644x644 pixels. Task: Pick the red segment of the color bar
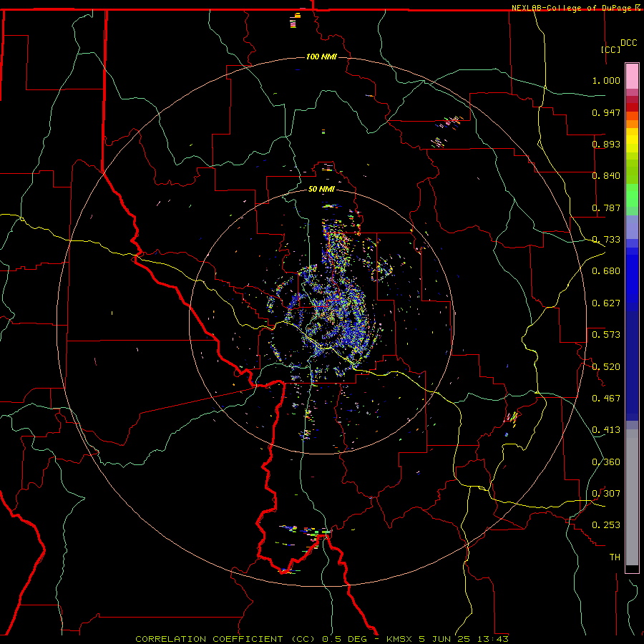coord(632,107)
